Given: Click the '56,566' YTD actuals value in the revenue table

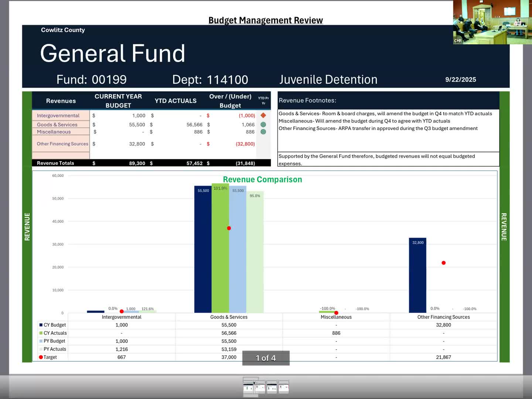Looking at the screenshot, I should [194, 125].
